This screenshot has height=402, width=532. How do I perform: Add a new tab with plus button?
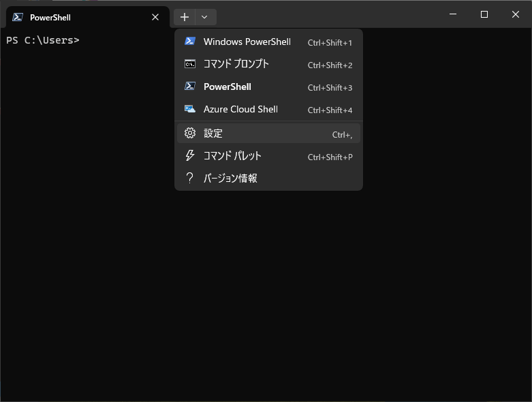click(x=185, y=17)
